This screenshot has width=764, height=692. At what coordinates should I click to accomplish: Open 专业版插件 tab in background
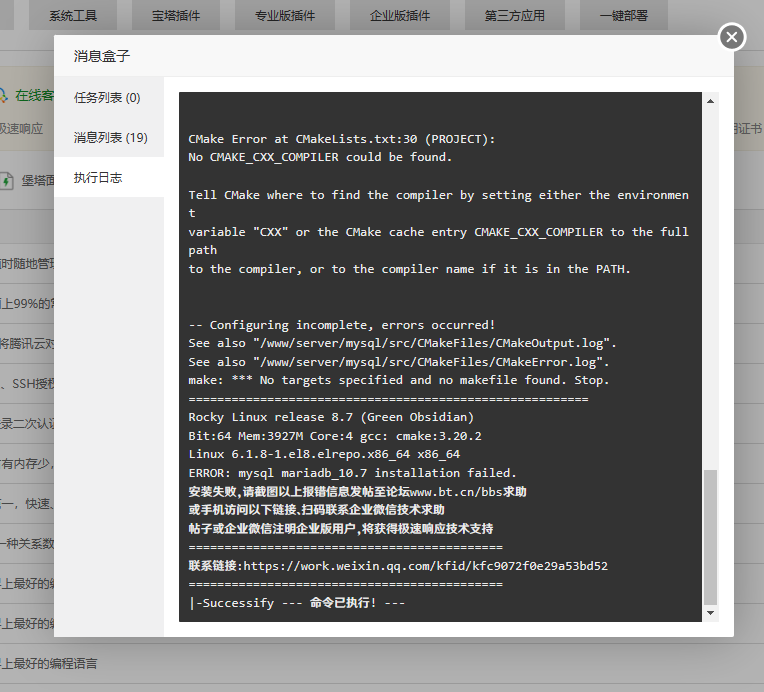(285, 15)
